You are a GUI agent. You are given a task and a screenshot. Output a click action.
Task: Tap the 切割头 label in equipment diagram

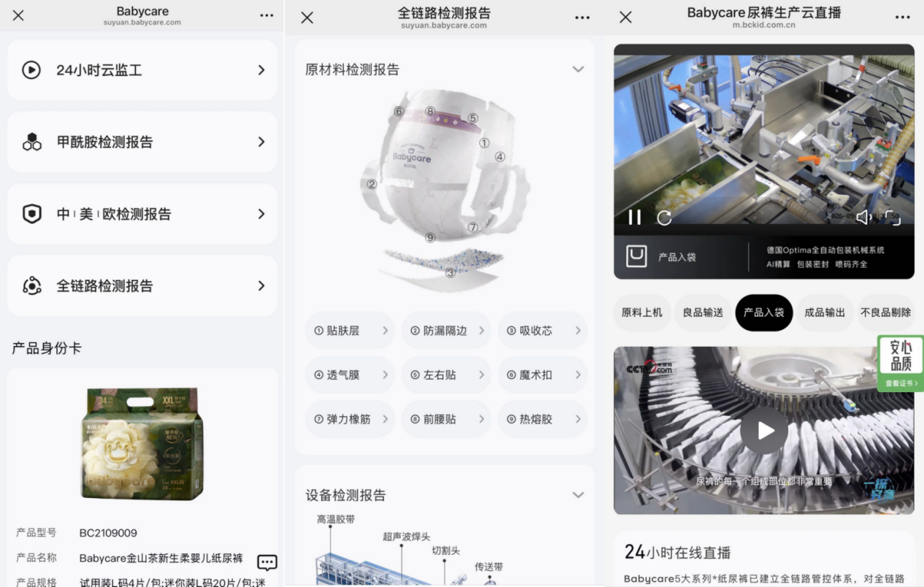click(x=446, y=551)
